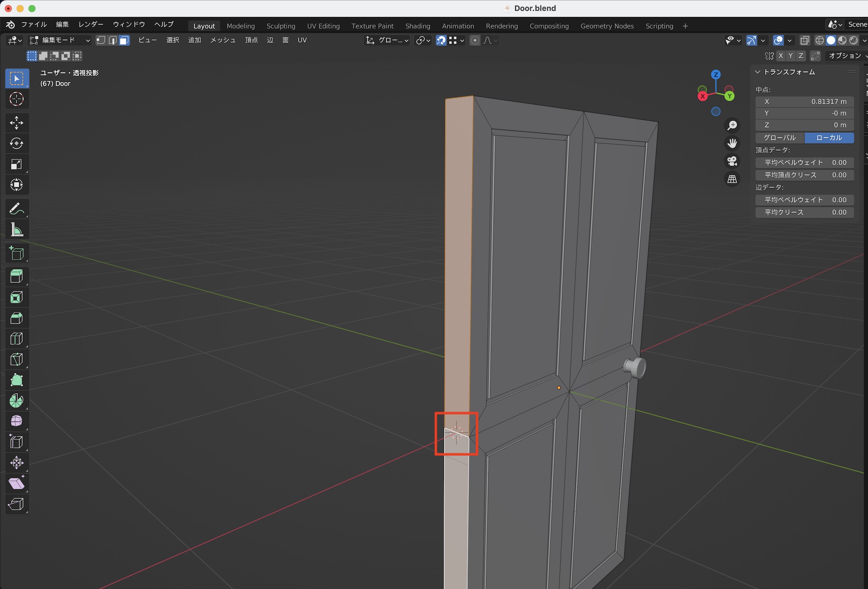Click the グローバル button

tap(779, 138)
